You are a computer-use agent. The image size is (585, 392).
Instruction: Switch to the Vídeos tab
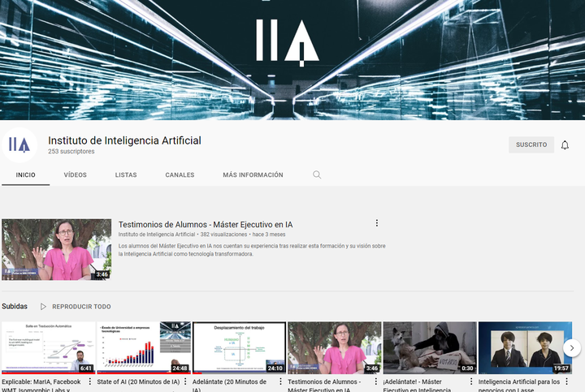tap(75, 174)
